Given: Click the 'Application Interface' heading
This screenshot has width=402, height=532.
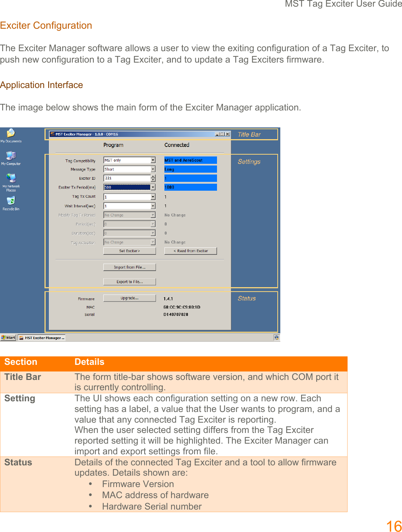Looking at the screenshot, I should pos(42,85).
